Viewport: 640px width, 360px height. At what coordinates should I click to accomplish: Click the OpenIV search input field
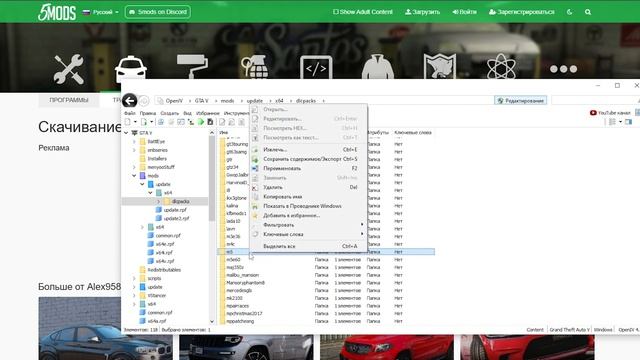click(x=595, y=100)
